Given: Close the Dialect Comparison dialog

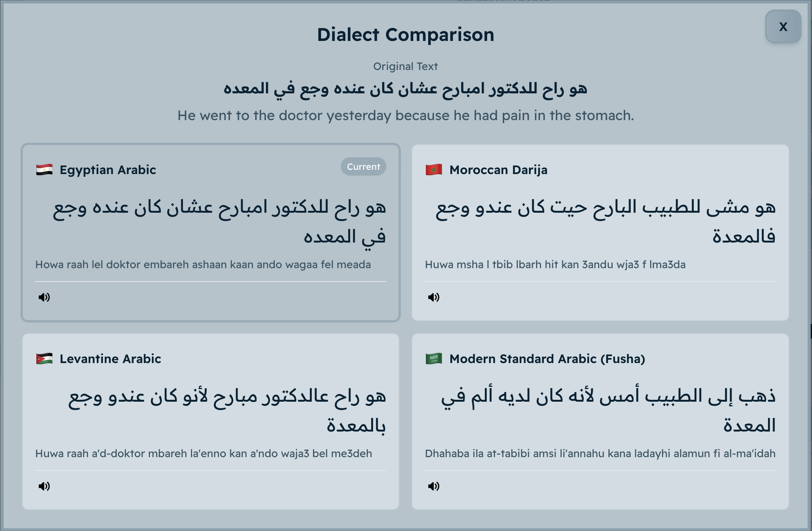Looking at the screenshot, I should [783, 27].
